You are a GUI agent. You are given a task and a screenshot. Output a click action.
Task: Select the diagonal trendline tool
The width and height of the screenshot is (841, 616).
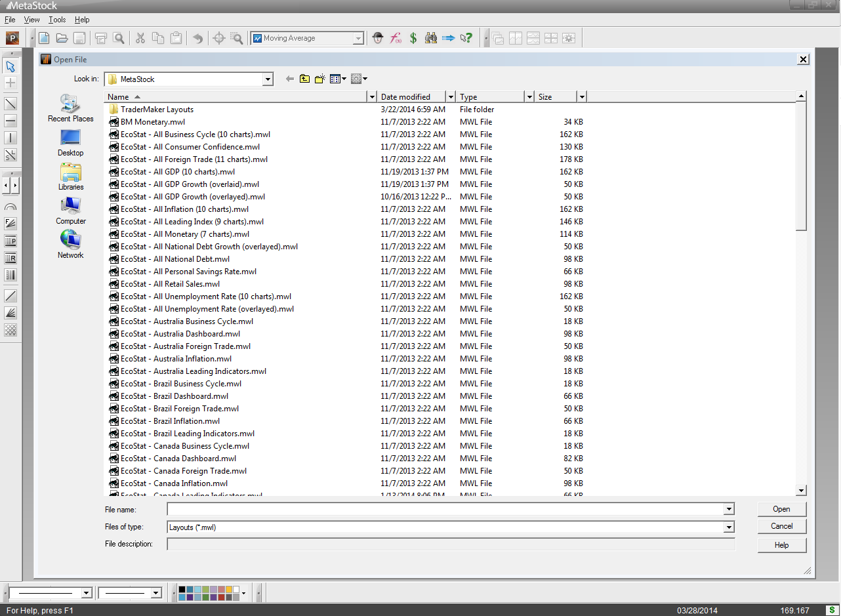click(10, 104)
